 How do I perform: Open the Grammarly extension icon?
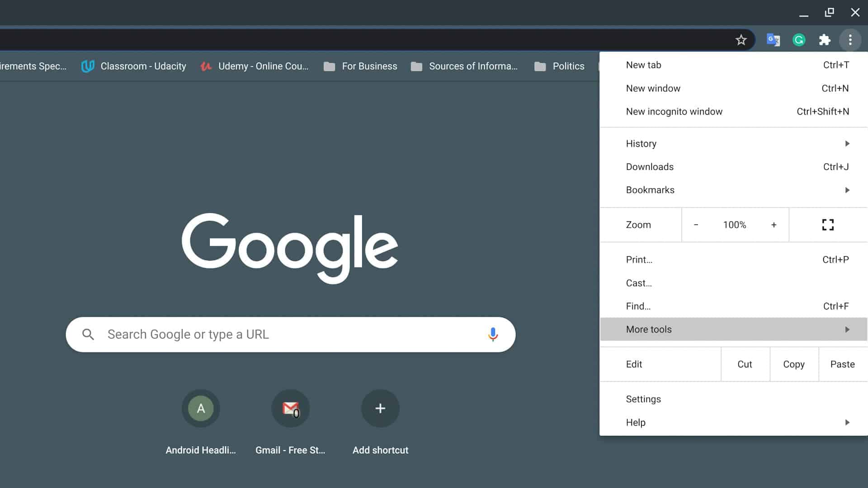point(798,40)
